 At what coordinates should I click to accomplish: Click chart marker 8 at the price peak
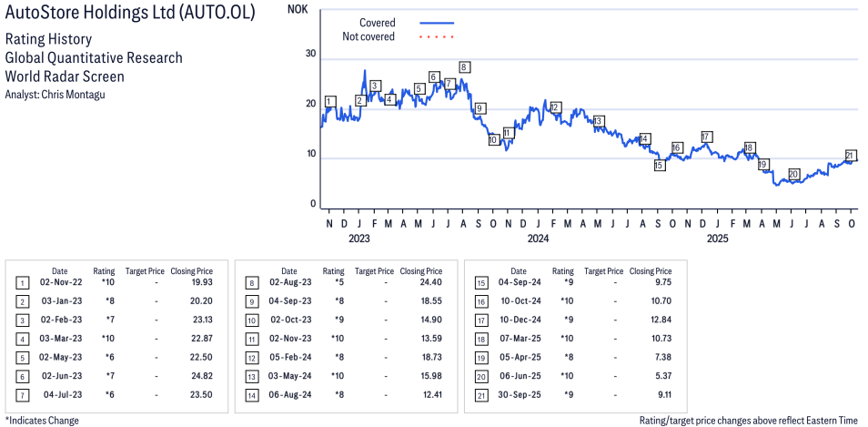coord(464,67)
